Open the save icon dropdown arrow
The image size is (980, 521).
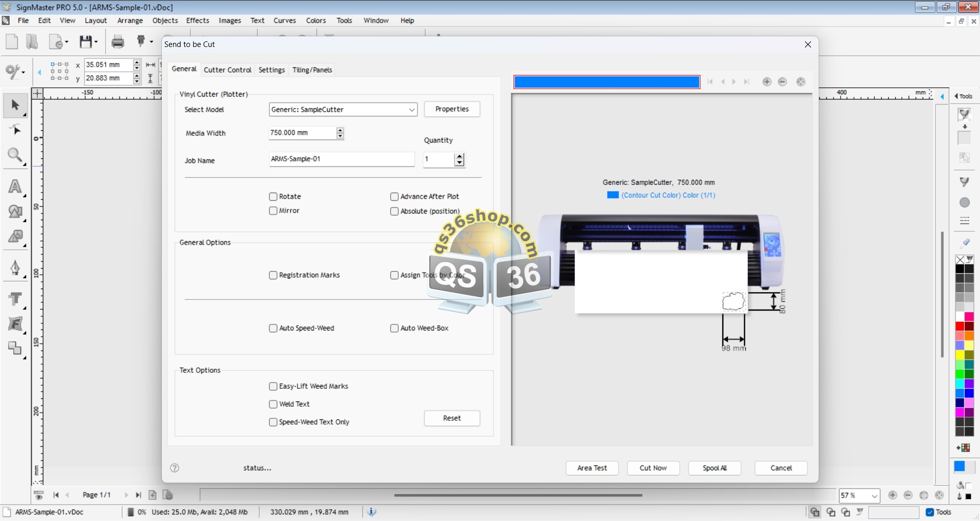click(x=96, y=42)
